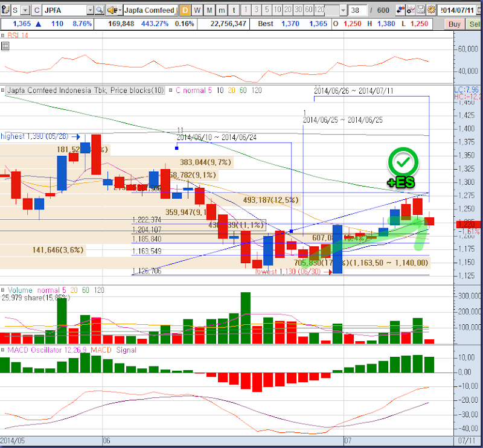Toggle the C normal moving average marker

click(x=171, y=91)
